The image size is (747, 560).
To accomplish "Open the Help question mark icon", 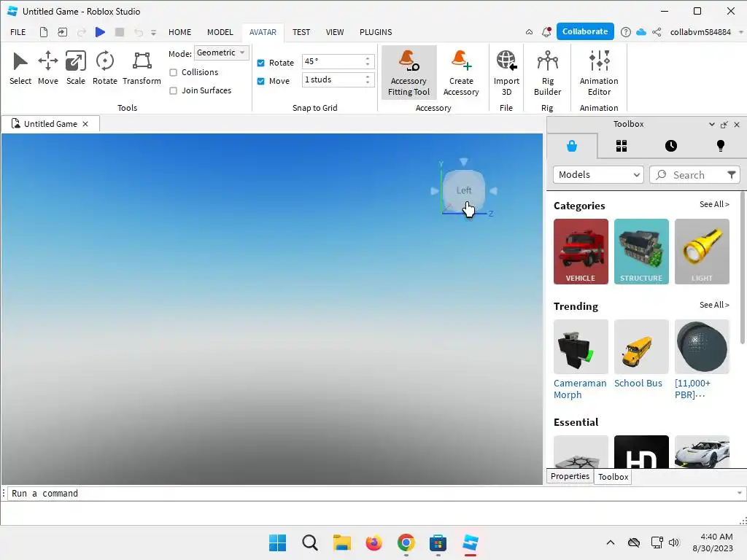I will [625, 32].
